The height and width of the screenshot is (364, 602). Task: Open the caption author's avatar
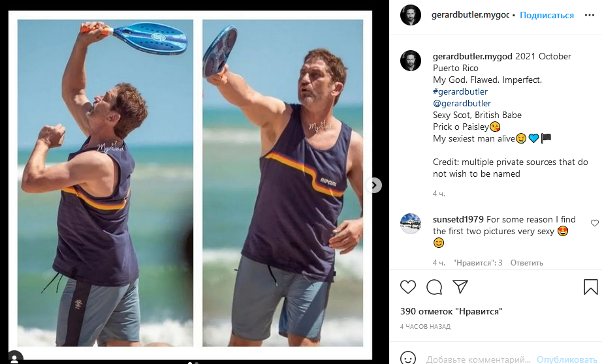coord(411,60)
